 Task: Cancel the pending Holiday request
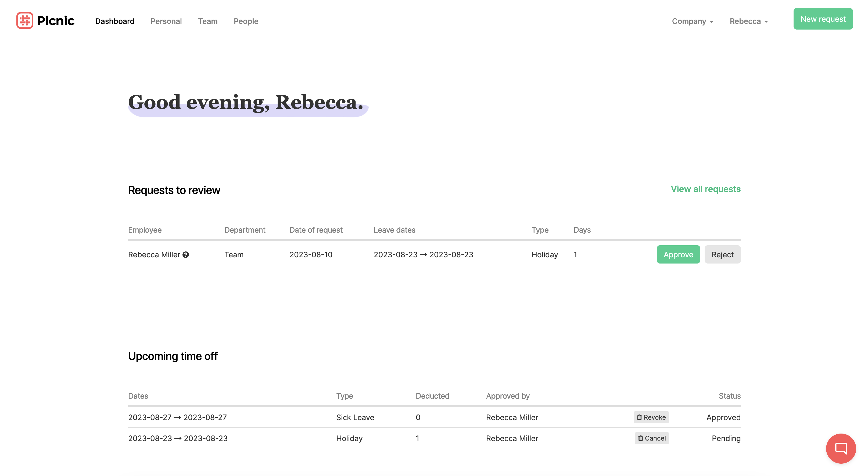coord(652,438)
